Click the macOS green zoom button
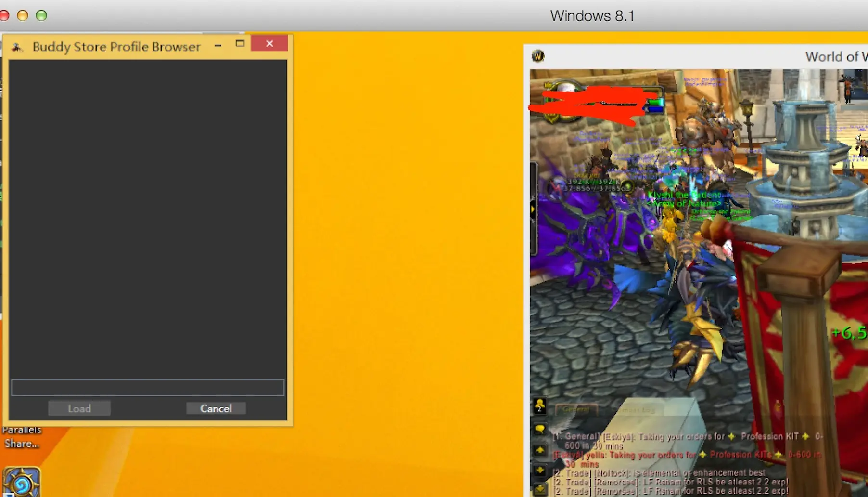868x497 pixels. pyautogui.click(x=41, y=15)
